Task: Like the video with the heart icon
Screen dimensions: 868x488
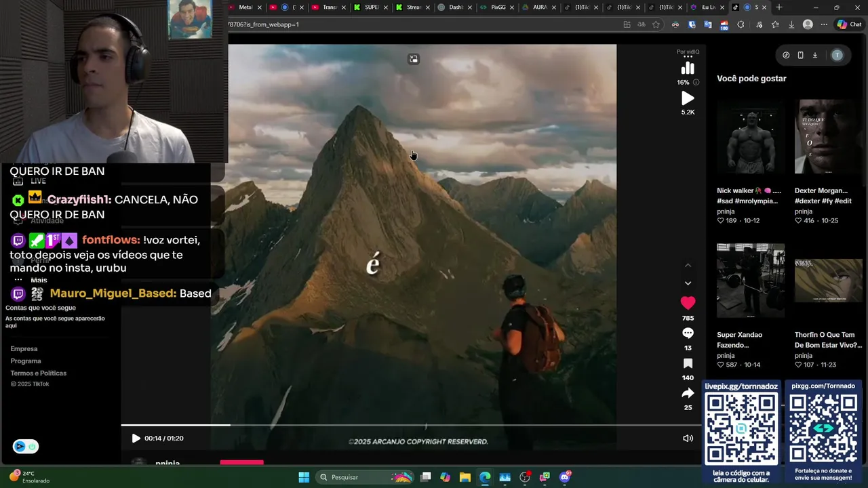Action: (688, 303)
